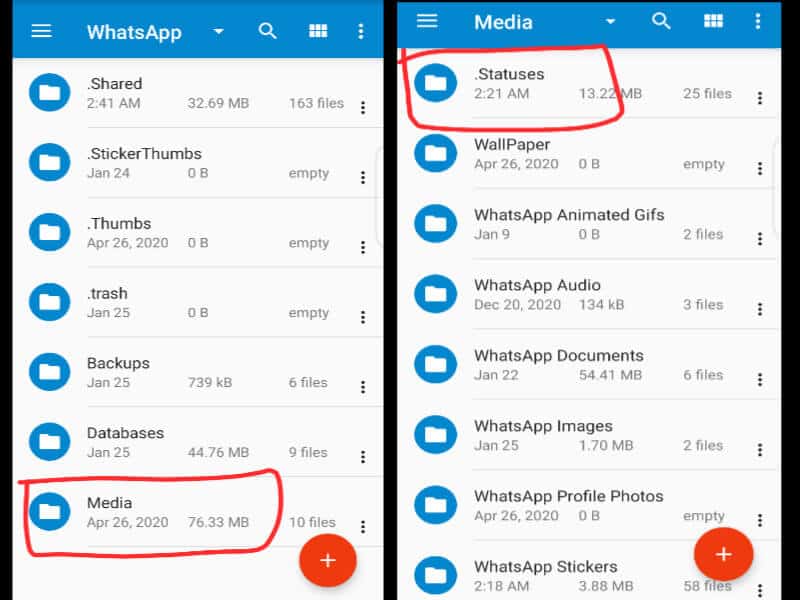The image size is (800, 600).
Task: Select "WhatsApp Documents" folder name
Action: [559, 356]
